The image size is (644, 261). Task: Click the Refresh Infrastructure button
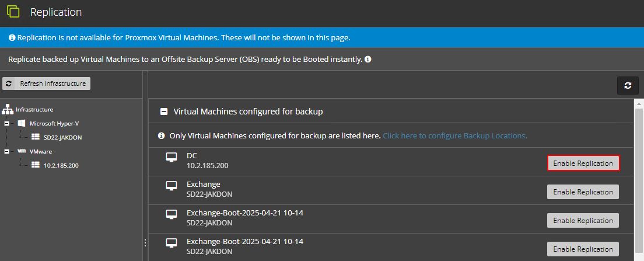47,83
